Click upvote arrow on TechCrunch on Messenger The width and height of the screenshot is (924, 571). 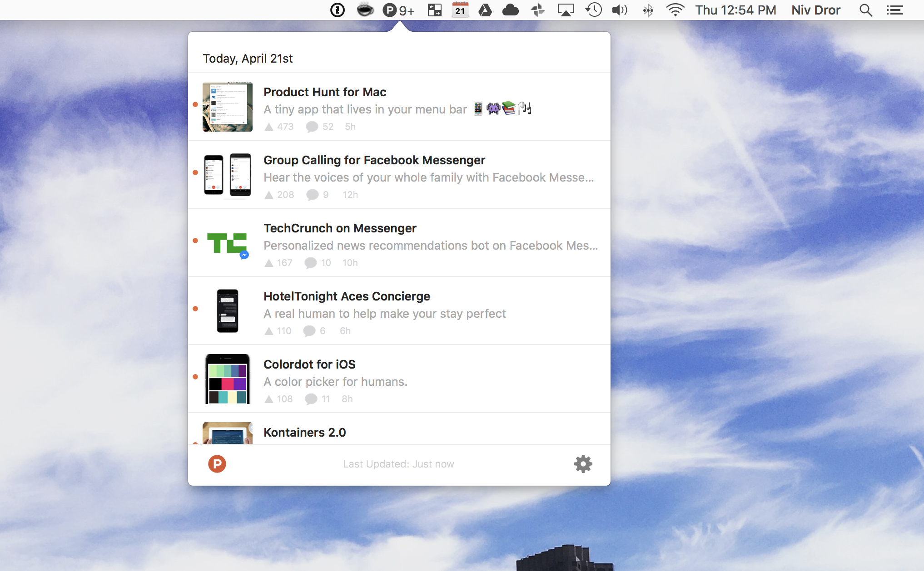click(x=269, y=263)
